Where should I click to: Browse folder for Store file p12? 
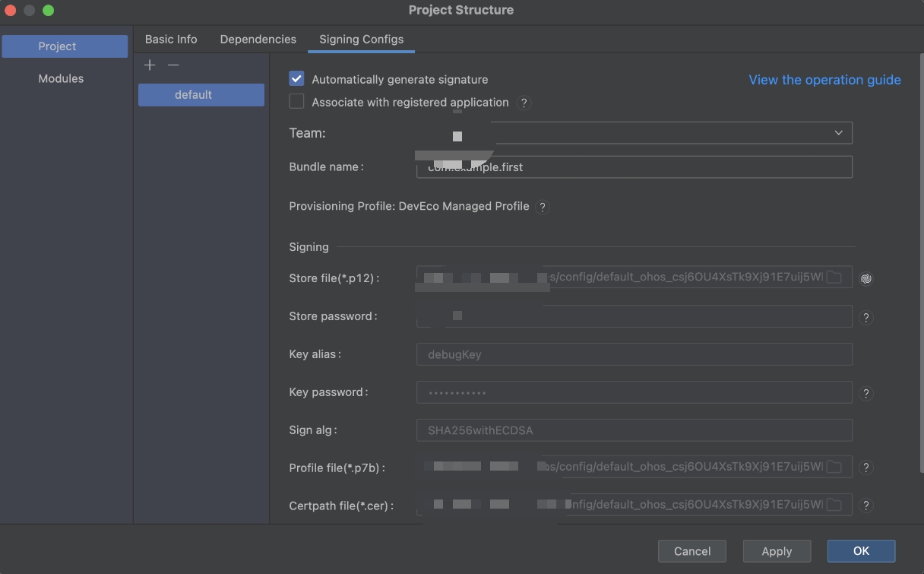tap(834, 277)
